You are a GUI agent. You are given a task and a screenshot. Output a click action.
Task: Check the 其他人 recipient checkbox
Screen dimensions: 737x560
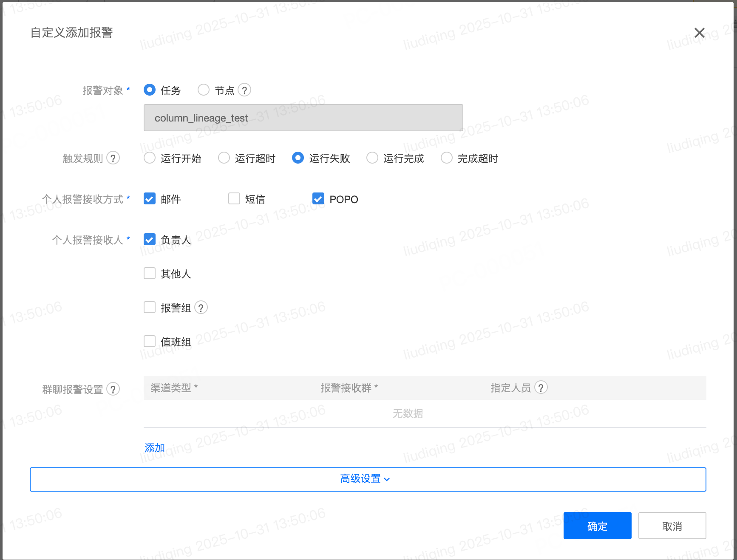(x=150, y=273)
